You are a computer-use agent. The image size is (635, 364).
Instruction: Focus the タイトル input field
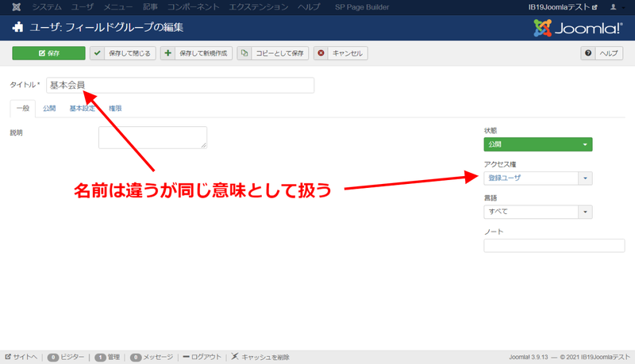coord(180,86)
